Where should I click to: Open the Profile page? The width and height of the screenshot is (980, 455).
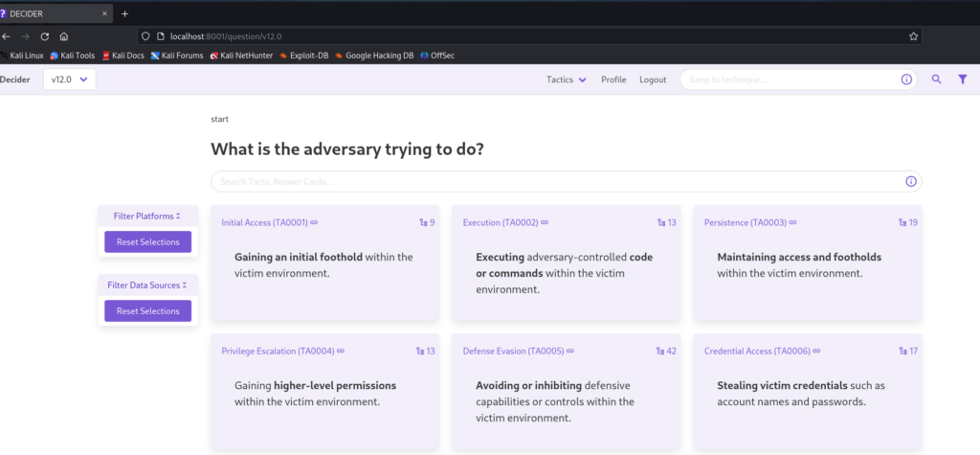pyautogui.click(x=613, y=80)
